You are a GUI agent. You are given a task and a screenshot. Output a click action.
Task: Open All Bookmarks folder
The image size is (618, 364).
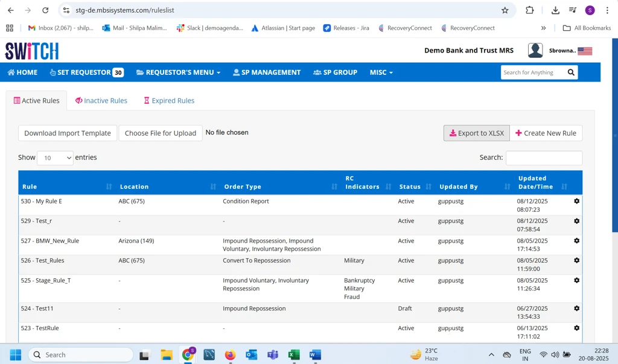(587, 28)
